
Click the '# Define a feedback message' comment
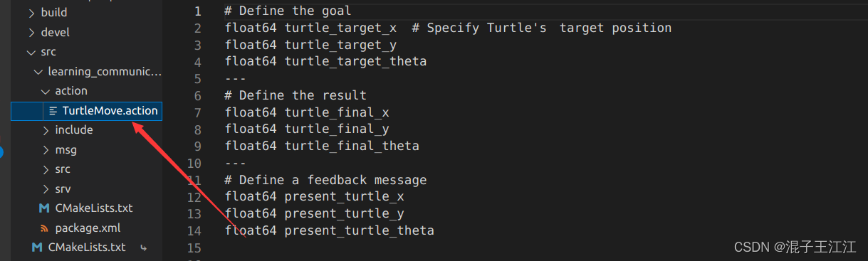click(x=325, y=180)
